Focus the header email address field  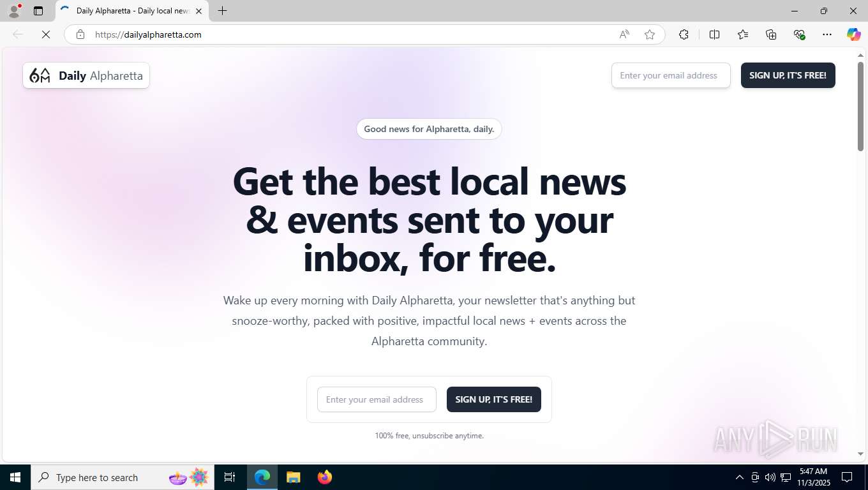tap(671, 75)
